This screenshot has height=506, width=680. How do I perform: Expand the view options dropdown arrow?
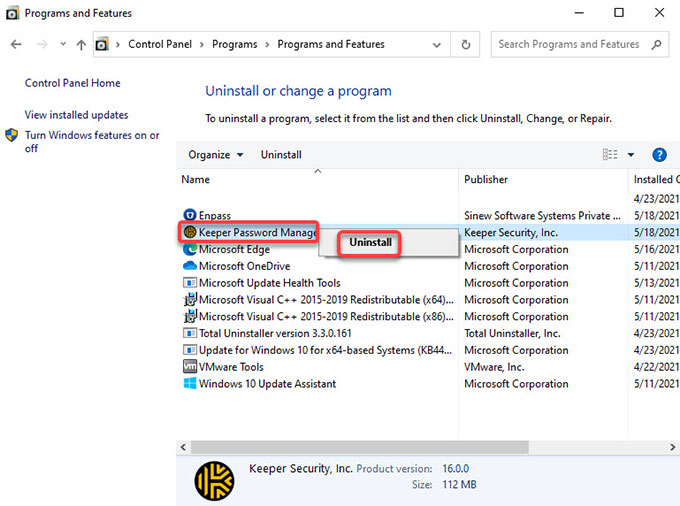coord(631,155)
